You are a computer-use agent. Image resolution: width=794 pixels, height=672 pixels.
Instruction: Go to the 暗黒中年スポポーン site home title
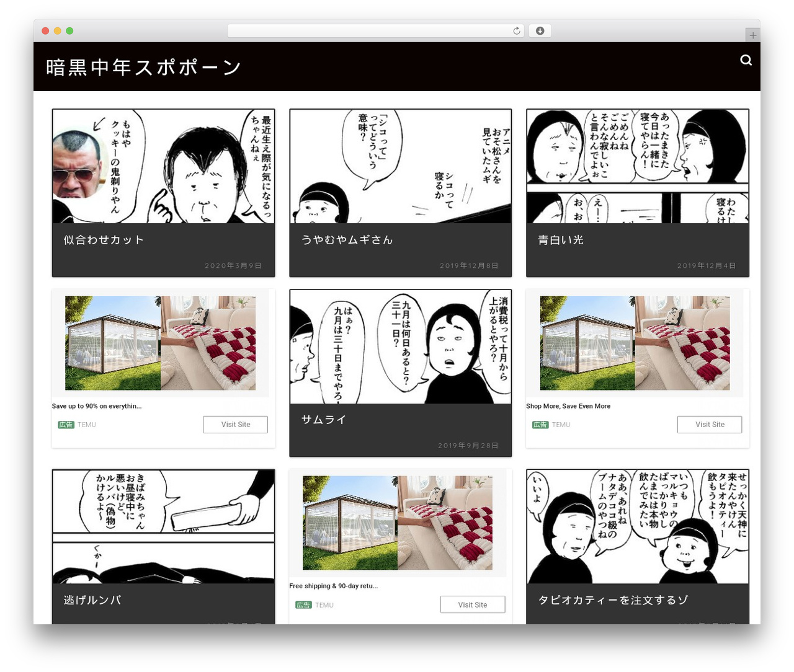coord(143,67)
